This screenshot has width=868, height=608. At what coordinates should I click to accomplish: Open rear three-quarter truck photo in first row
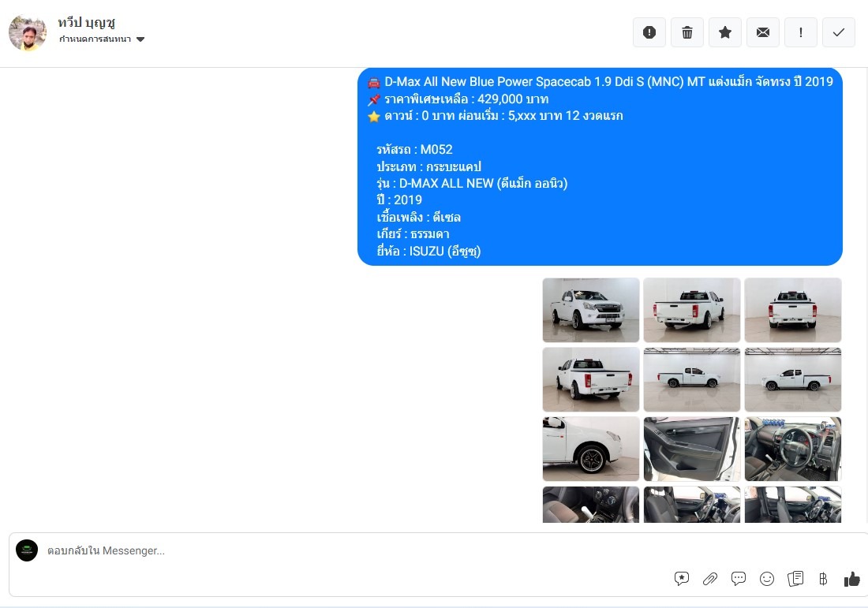tap(691, 310)
